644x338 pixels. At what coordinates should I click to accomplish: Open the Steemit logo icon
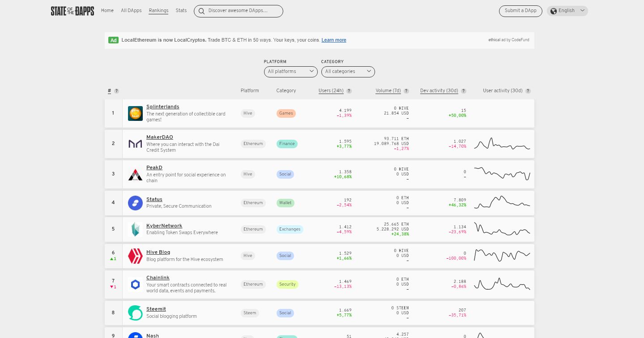click(135, 313)
